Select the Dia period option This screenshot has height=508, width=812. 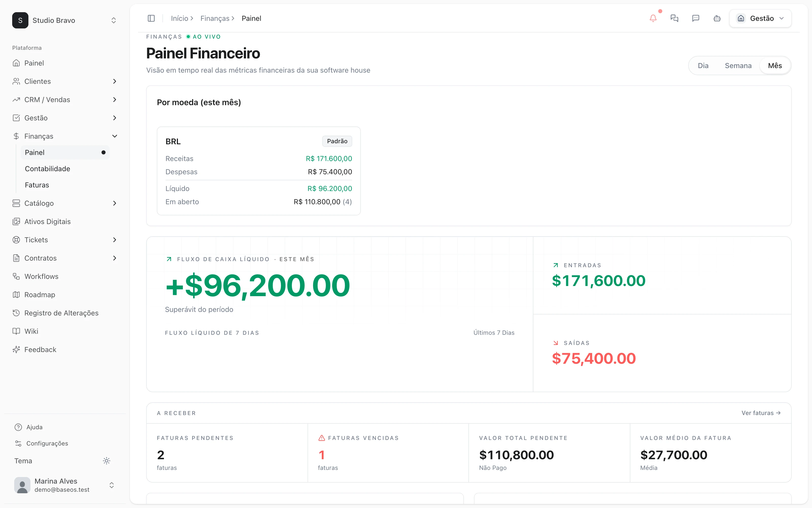(703, 66)
